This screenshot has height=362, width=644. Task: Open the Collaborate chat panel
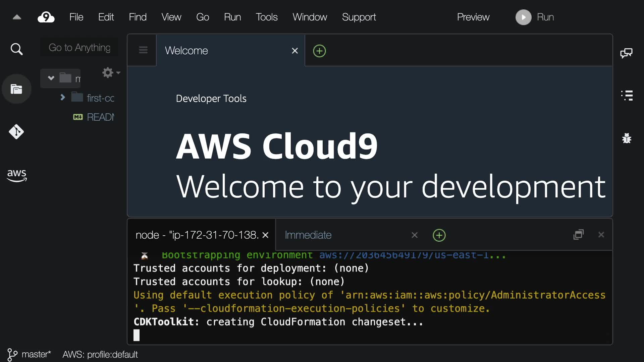(x=626, y=53)
